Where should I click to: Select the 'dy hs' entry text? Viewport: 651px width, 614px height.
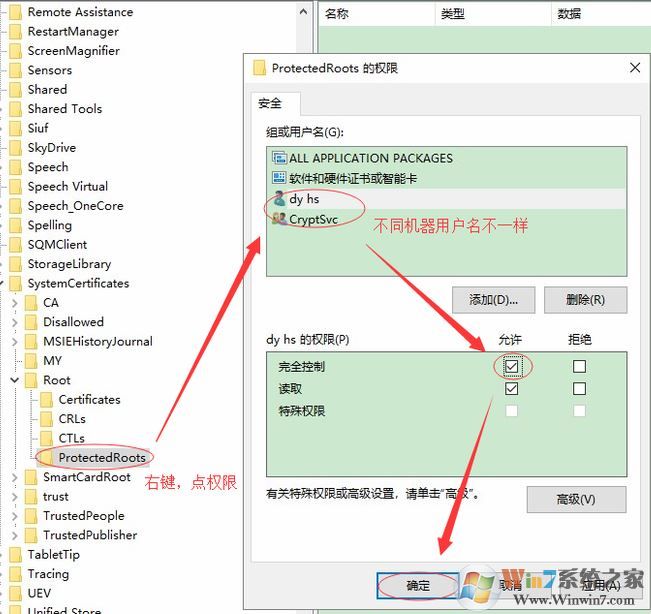[304, 199]
